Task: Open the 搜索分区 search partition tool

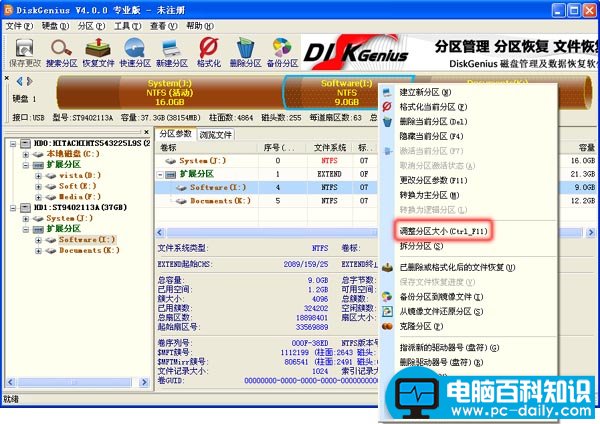Action: point(61,53)
